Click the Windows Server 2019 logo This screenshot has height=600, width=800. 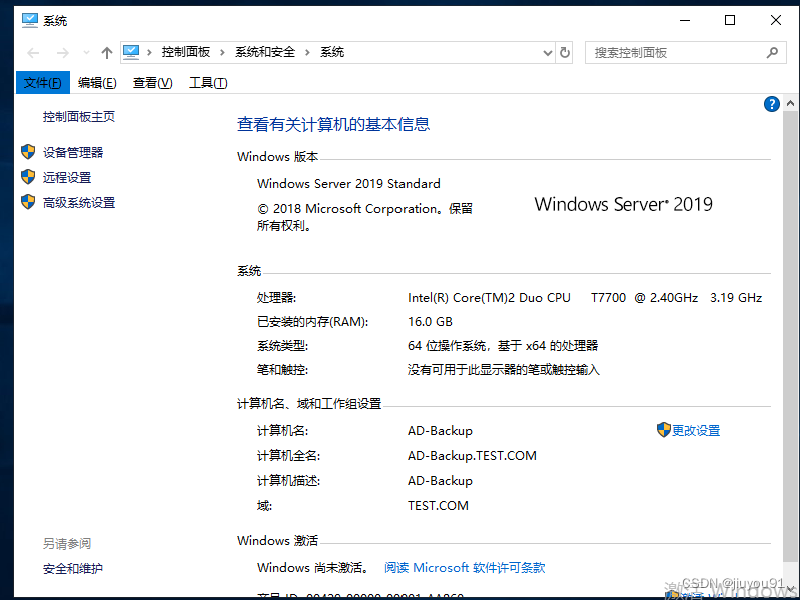(x=623, y=204)
